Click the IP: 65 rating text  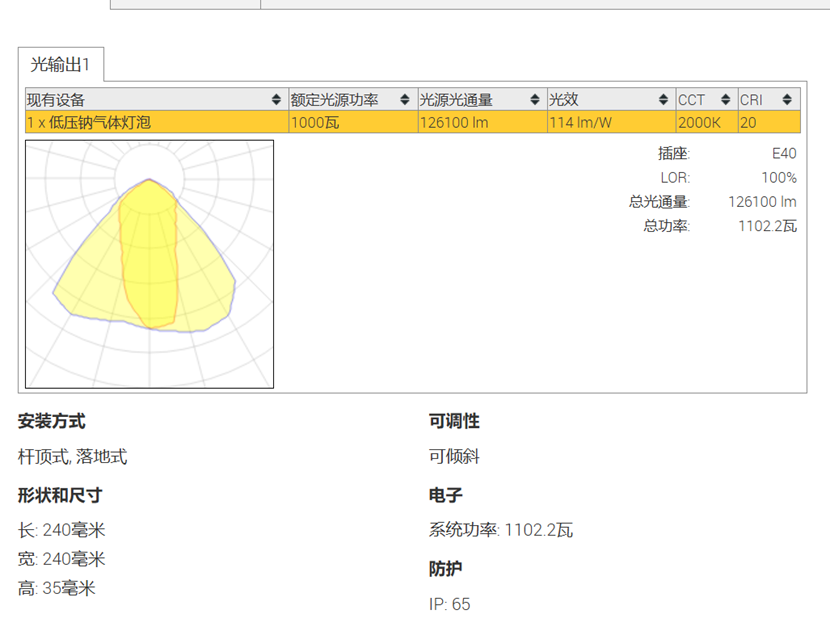[x=449, y=604]
